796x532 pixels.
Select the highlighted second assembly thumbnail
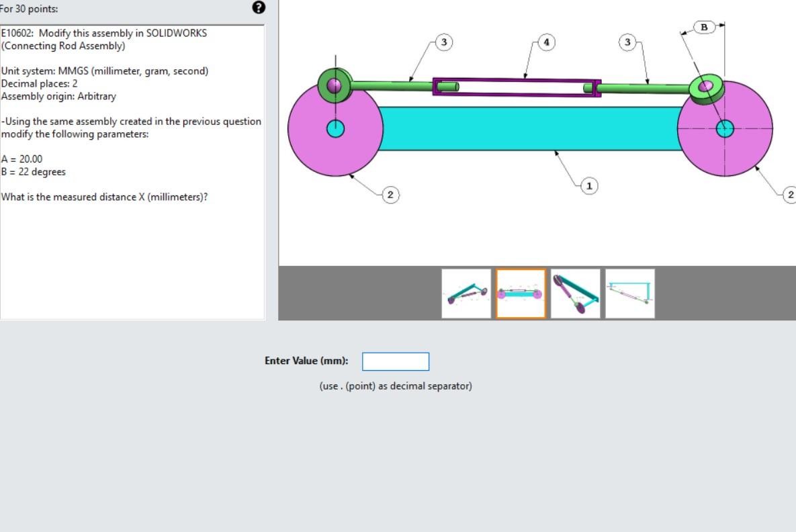(521, 295)
